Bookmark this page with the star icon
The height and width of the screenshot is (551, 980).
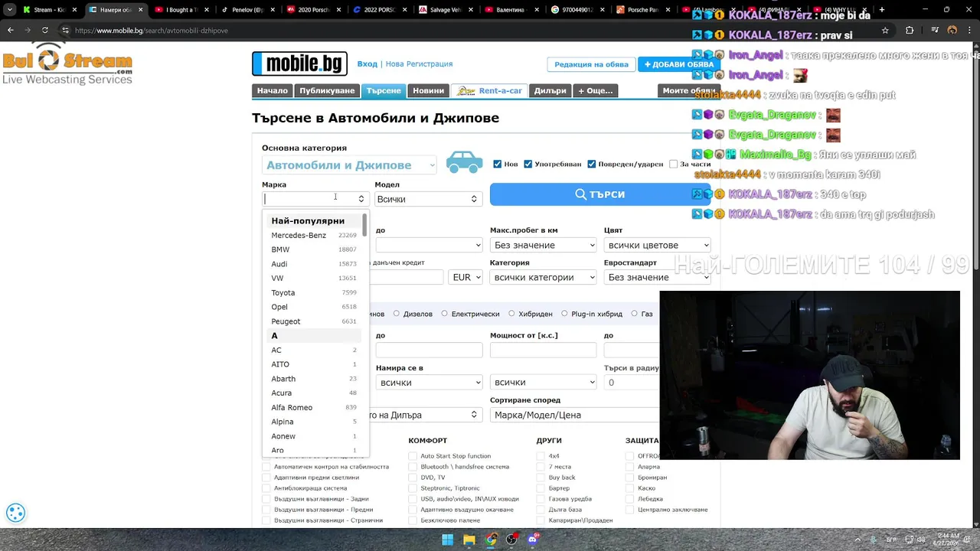click(x=885, y=31)
